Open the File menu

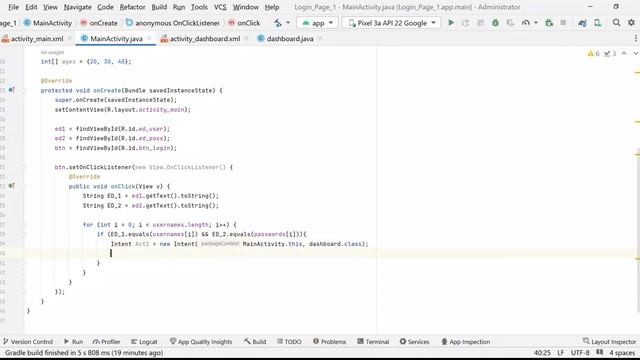13,7
